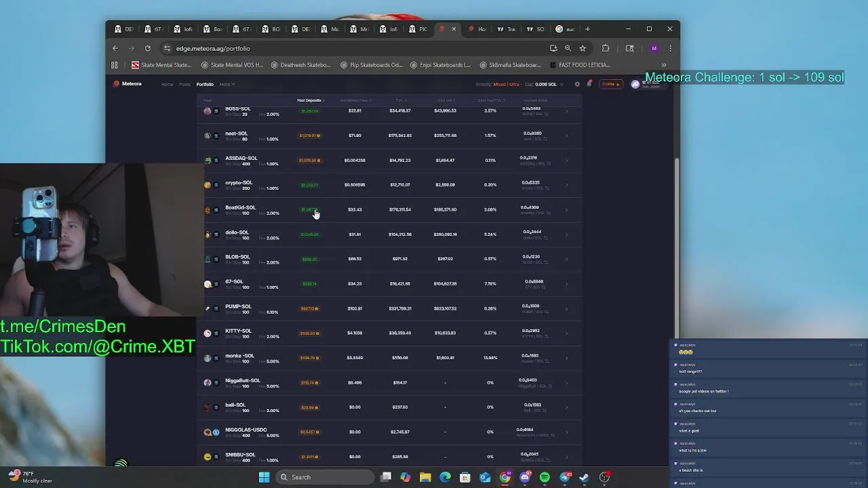Open Spotify from the taskbar
Screen dimensions: 868x488
click(545, 477)
